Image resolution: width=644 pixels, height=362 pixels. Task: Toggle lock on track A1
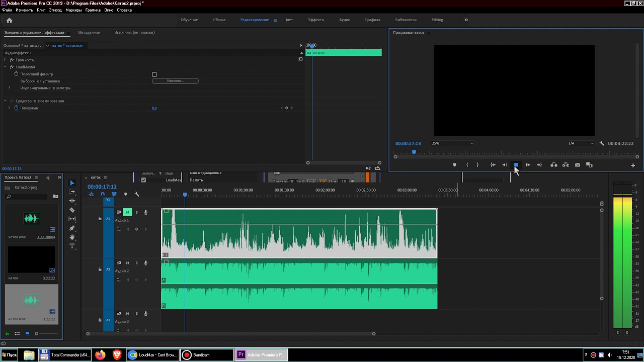coord(100,219)
